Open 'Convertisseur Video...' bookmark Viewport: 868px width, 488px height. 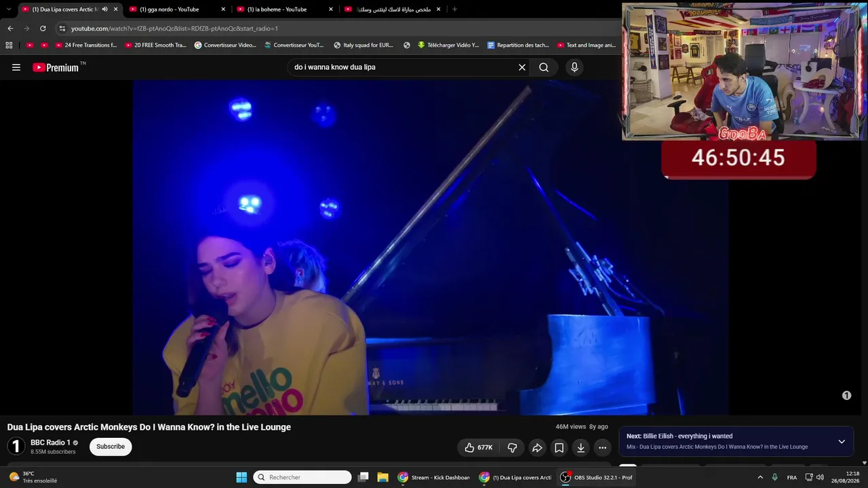225,45
